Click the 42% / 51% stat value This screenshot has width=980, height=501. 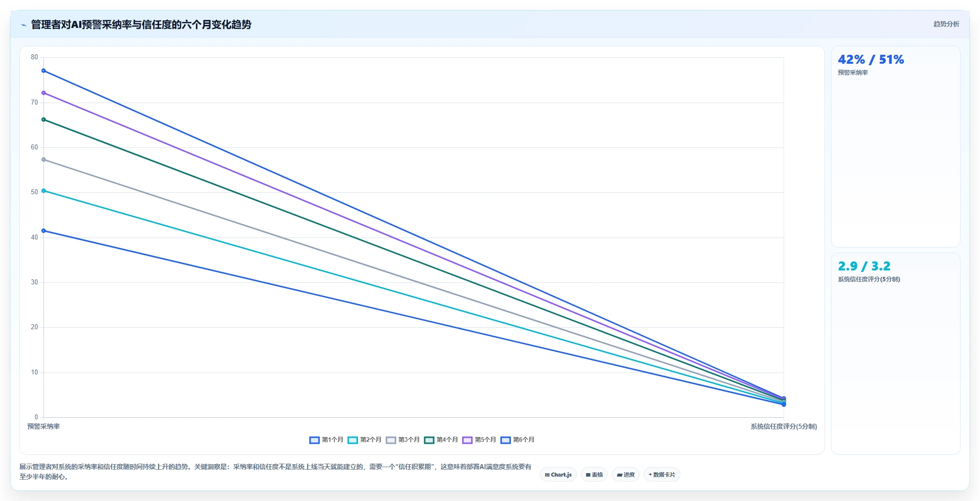coord(871,60)
